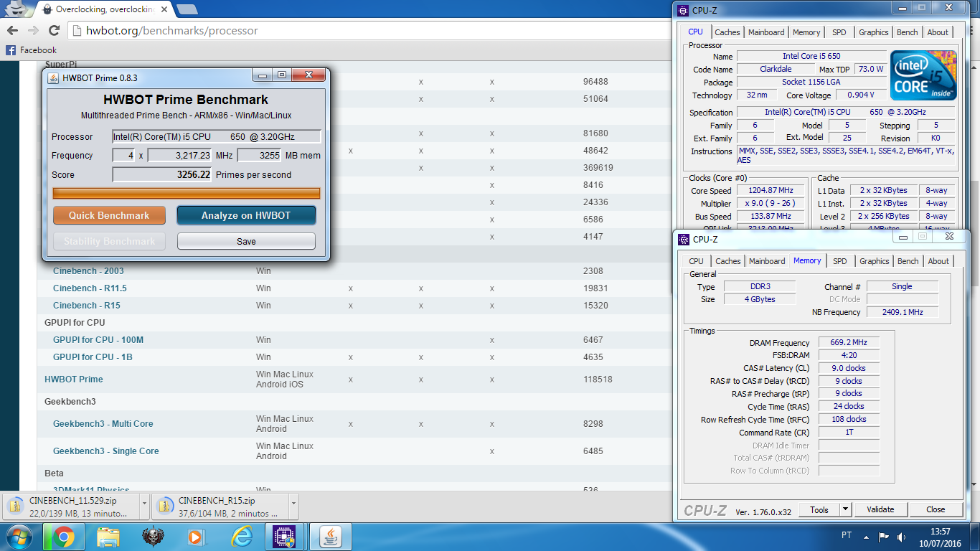Click the CINEBENCH_11.529.zip download item
The height and width of the screenshot is (551, 980).
pyautogui.click(x=69, y=507)
